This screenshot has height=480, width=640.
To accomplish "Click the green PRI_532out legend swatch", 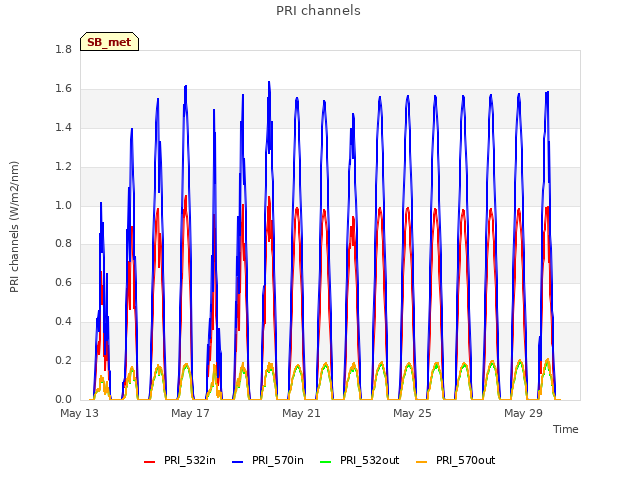I will click(326, 462).
